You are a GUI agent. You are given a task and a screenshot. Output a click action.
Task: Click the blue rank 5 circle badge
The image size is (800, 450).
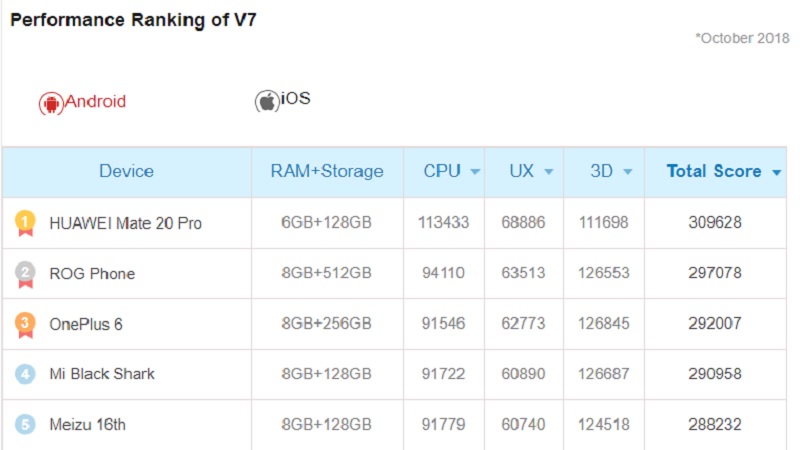[25, 424]
